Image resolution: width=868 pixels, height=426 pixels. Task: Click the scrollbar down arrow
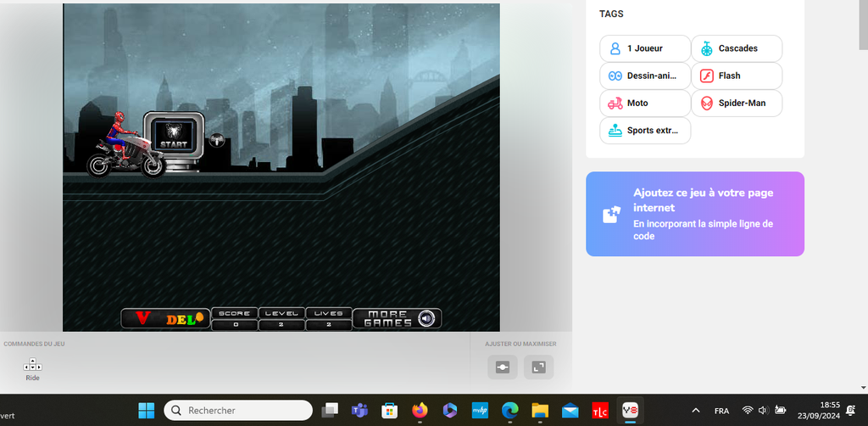click(x=863, y=388)
